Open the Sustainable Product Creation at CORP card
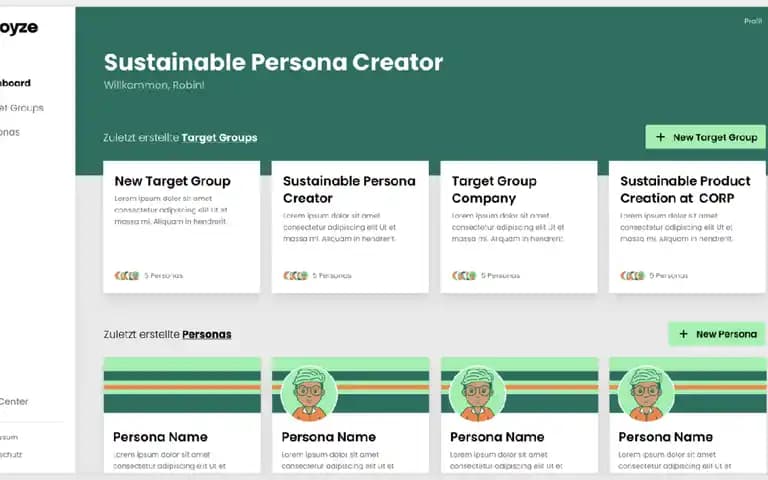This screenshot has width=768, height=480. [687, 227]
